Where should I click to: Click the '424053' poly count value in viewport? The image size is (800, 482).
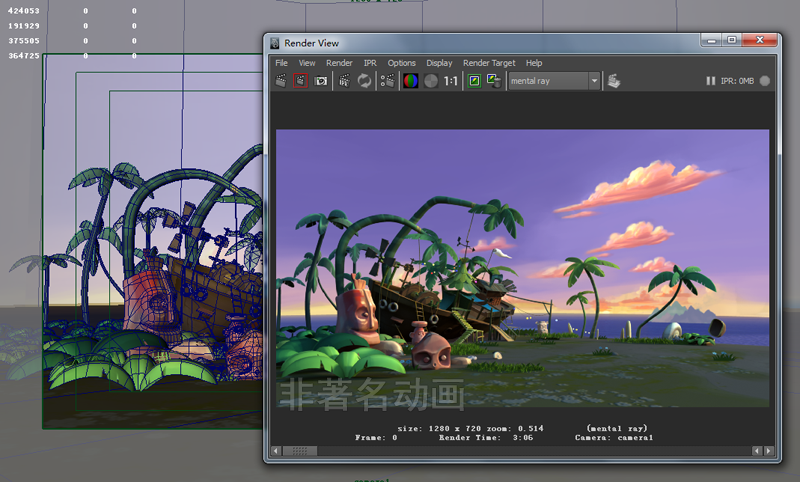click(x=23, y=11)
